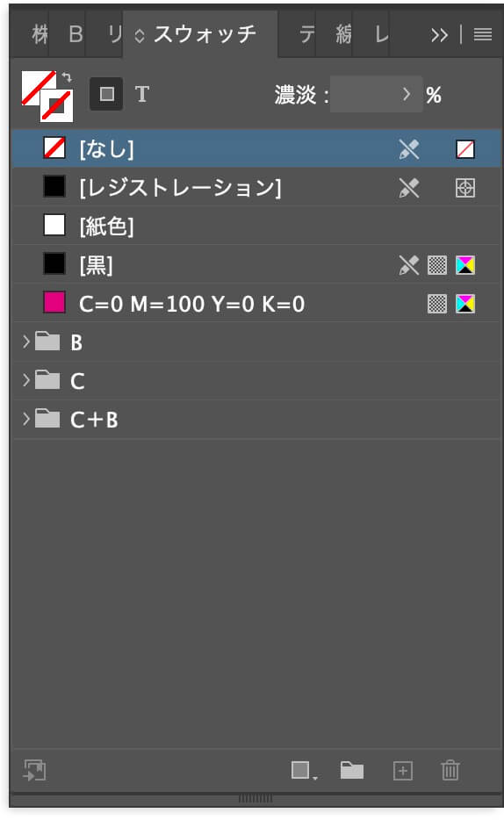The height and width of the screenshot is (820, 504).
Task: Select the formatting affects text T icon
Action: (141, 95)
